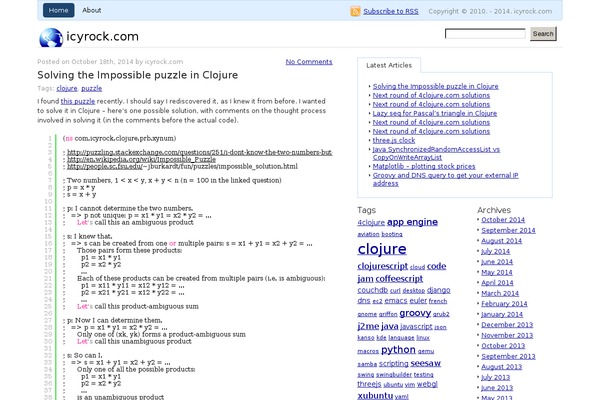Open latest article Solving the Impossible puzzle

[435, 86]
